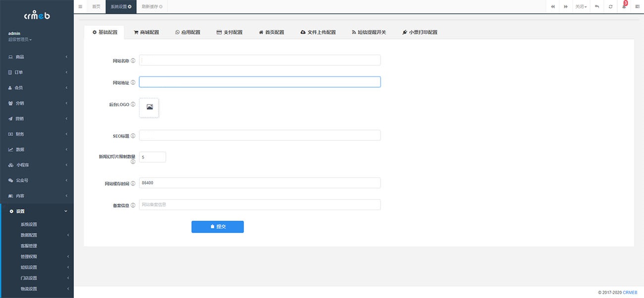Click the blue 提交 submit button
The image size is (644, 298).
point(217,227)
